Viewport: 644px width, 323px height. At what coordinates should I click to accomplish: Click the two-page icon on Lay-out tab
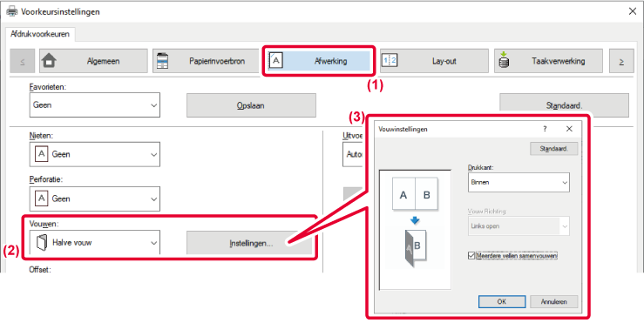pyautogui.click(x=390, y=61)
